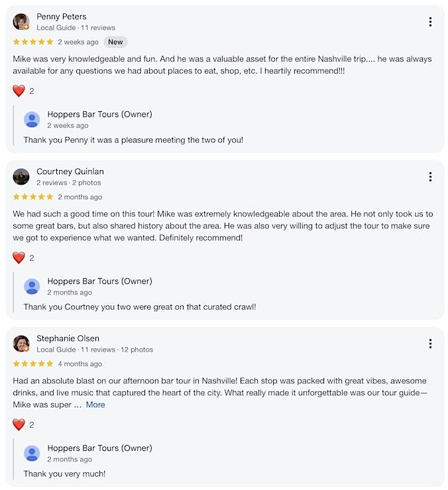Click Courtney Quinlan's profile picture

pyautogui.click(x=21, y=177)
